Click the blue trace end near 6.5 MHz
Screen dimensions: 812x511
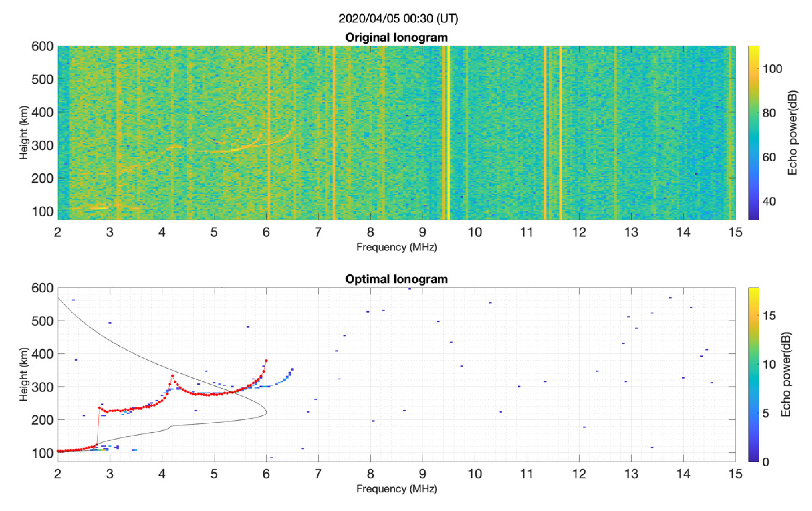coord(292,370)
